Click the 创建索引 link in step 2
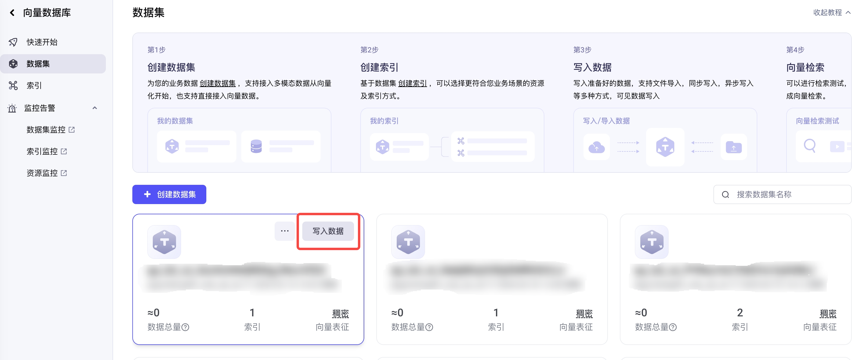The height and width of the screenshot is (360, 868). coord(412,83)
